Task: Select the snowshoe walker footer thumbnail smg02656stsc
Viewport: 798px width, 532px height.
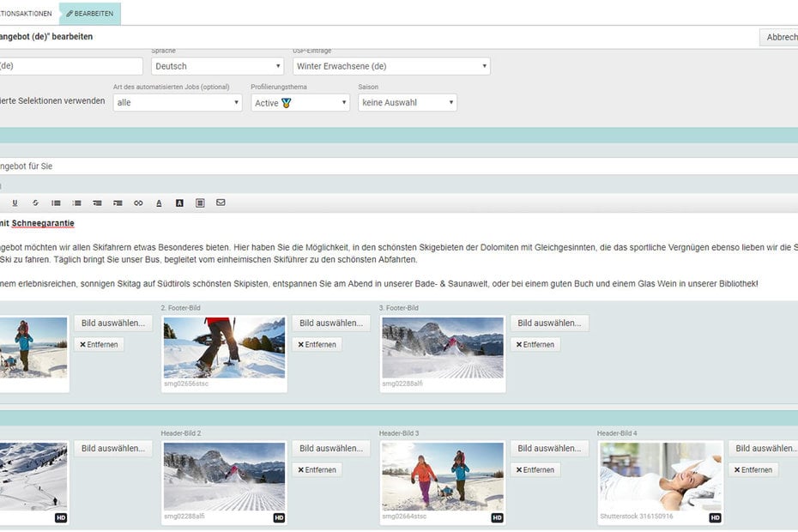Action: pos(225,348)
